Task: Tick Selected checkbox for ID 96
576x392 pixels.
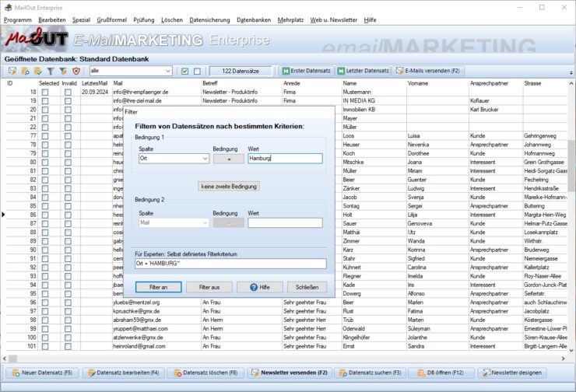Action: pyautogui.click(x=45, y=303)
